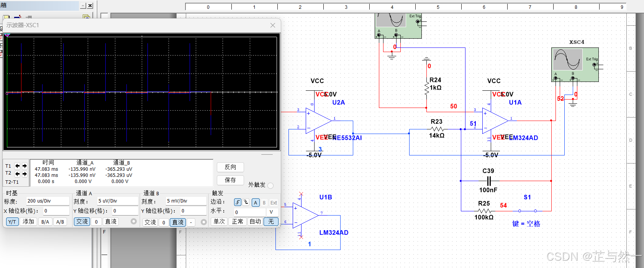Move cursor T1 left with its arrow

[x=17, y=166]
